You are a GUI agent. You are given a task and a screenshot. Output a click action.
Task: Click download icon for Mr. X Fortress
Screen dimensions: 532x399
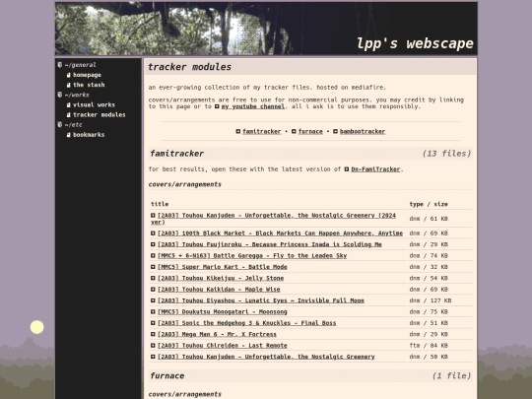click(x=153, y=334)
